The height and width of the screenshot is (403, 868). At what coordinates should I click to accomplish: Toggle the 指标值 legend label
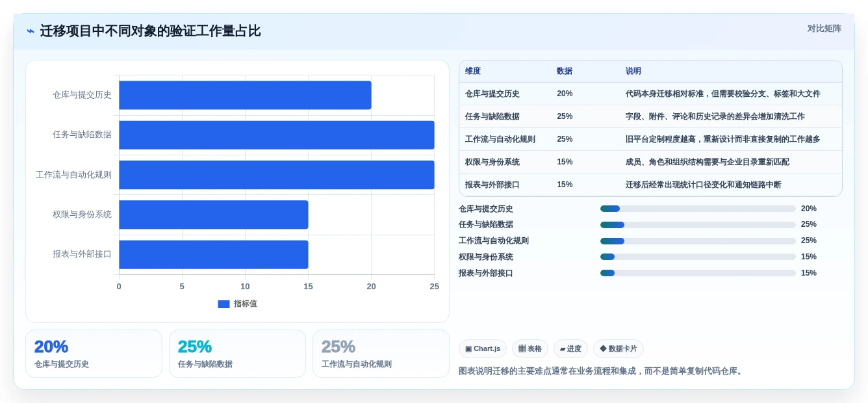[246, 304]
